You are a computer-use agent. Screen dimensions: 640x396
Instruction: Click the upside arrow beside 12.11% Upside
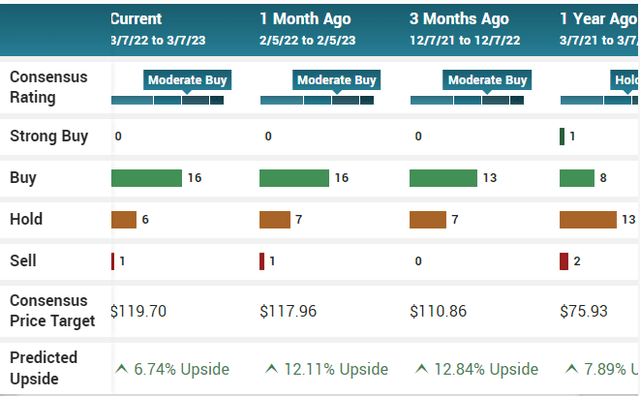271,369
